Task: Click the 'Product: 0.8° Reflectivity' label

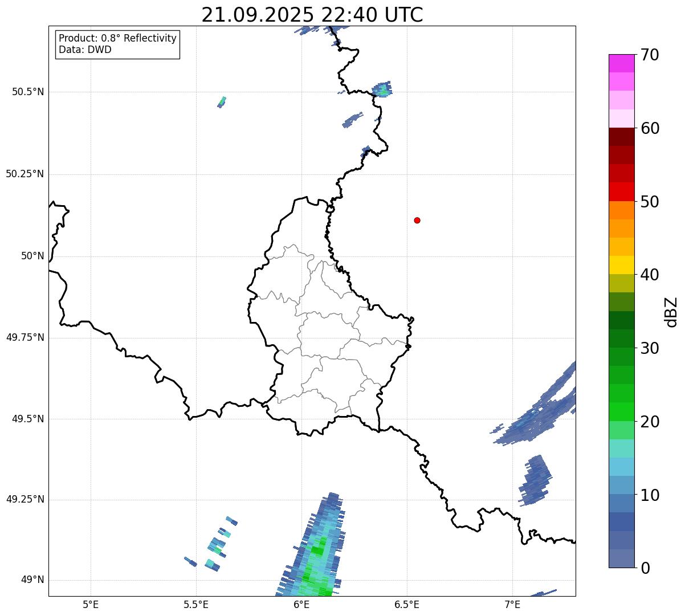Action: click(x=118, y=38)
